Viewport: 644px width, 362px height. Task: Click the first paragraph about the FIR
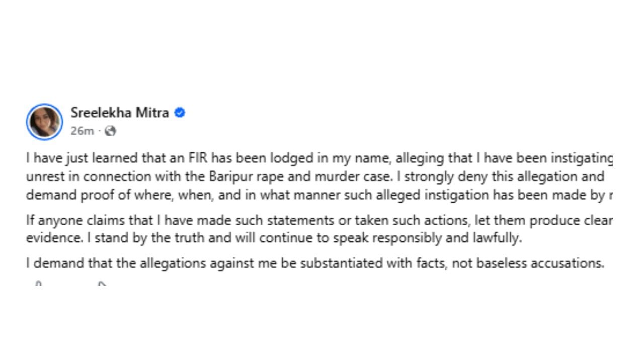point(319,176)
